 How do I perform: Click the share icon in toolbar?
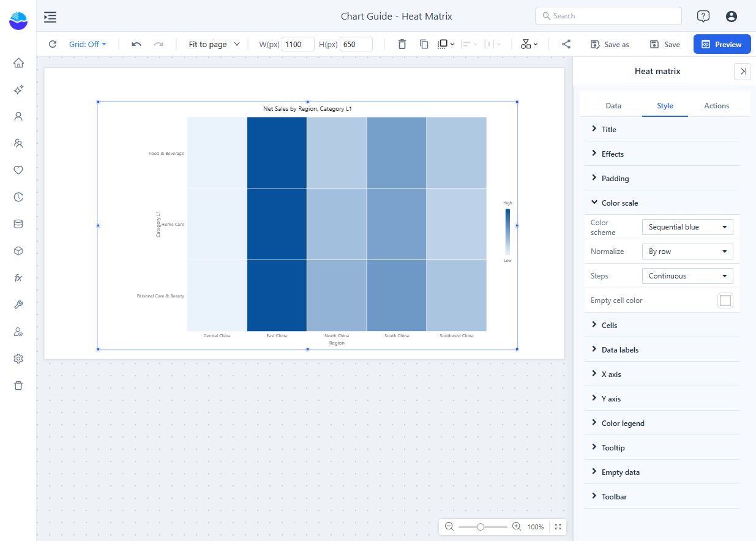tap(566, 44)
